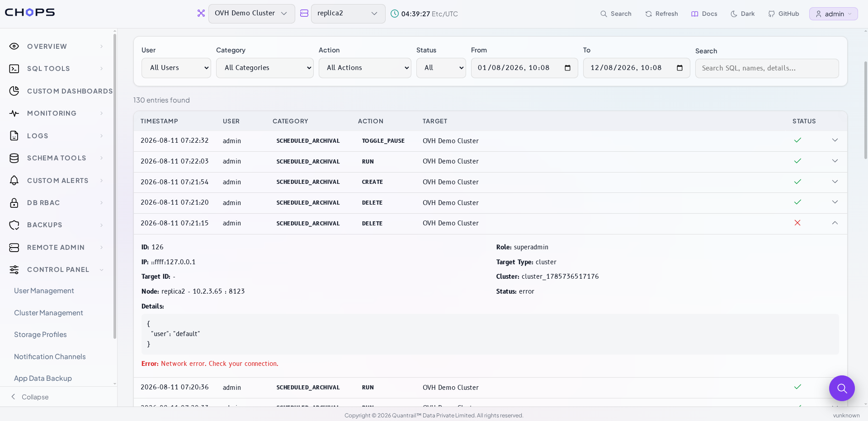The image size is (868, 421).
Task: Expand the Monitoring sidebar menu
Action: coord(102,113)
